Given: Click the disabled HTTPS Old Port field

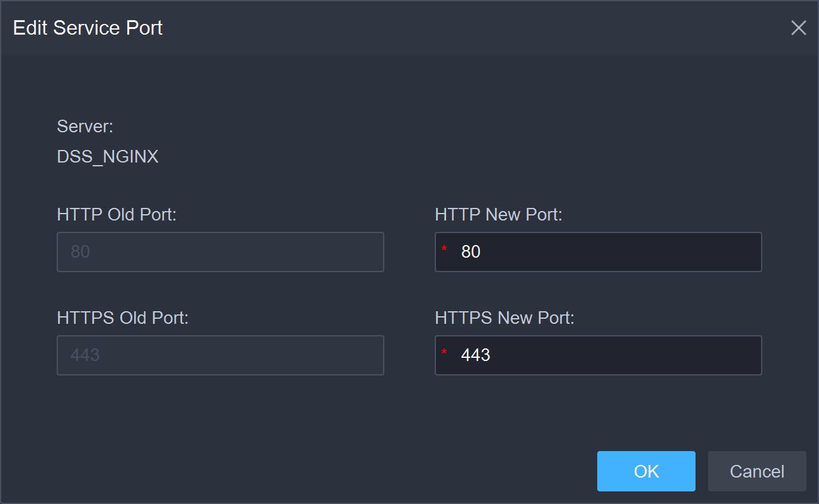Looking at the screenshot, I should (220, 355).
